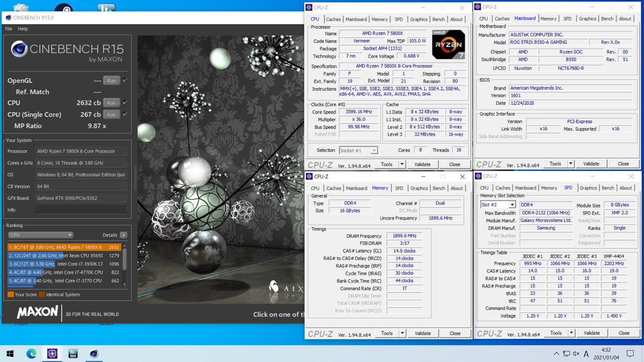Click the CPU-Z icon in the SPD window title bar
This screenshot has width=644, height=362.
[478, 176]
